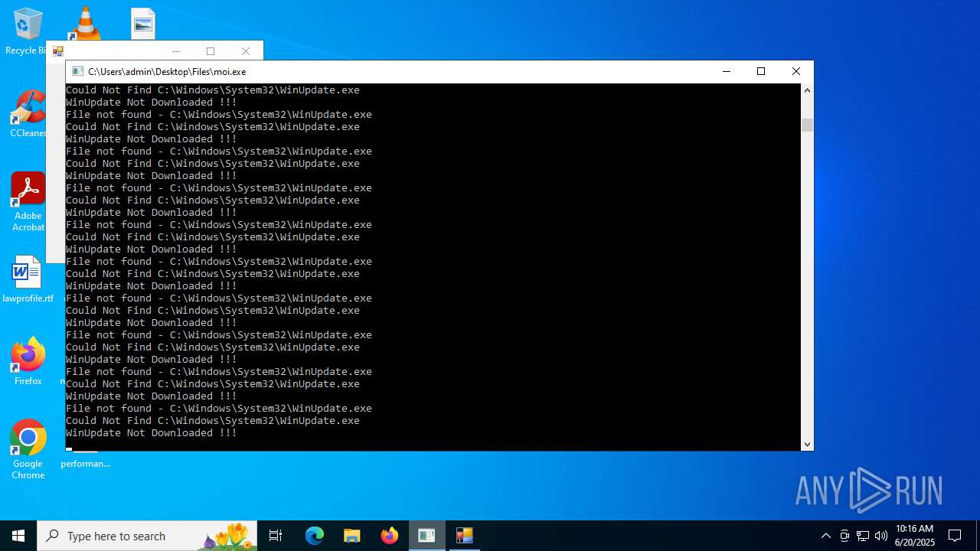Click the meet-now camera tray icon
This screenshot has width=980, height=551.
point(844,536)
